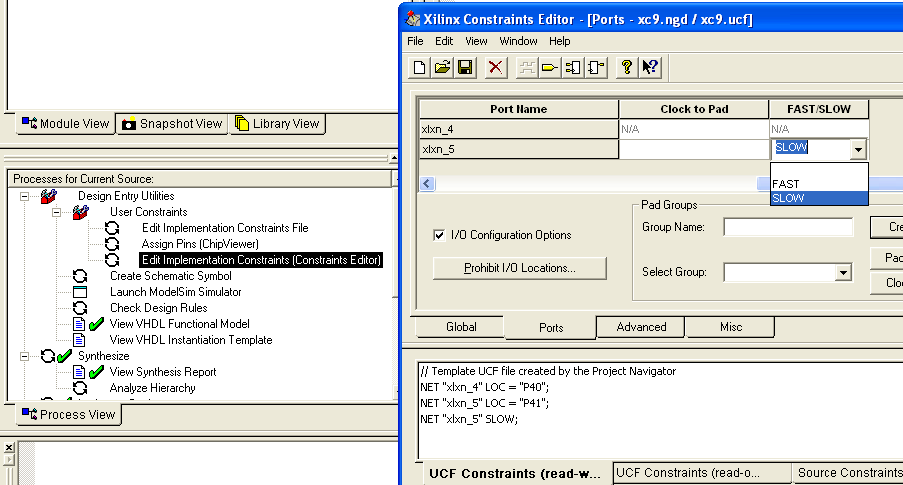Switch to Module View tab
The image size is (903, 485).
pos(66,124)
